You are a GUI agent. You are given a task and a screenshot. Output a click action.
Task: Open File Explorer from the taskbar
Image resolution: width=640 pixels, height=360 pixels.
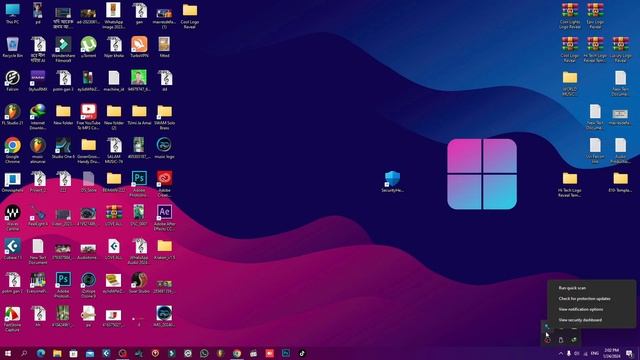click(x=57, y=353)
